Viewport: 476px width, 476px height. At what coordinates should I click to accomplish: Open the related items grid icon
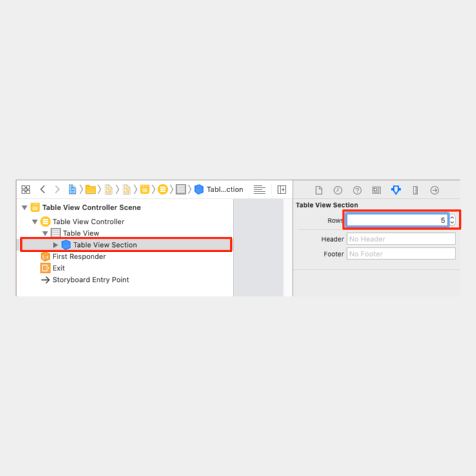tap(26, 190)
